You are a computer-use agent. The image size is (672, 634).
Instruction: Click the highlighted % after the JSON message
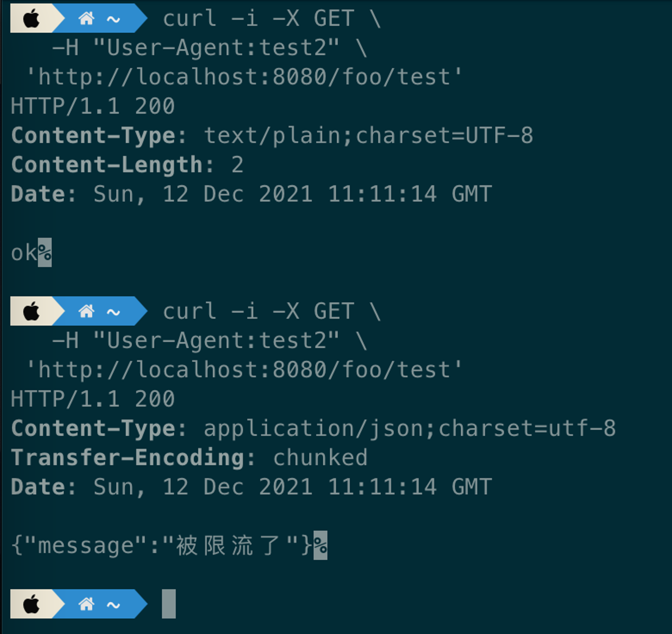pos(321,545)
